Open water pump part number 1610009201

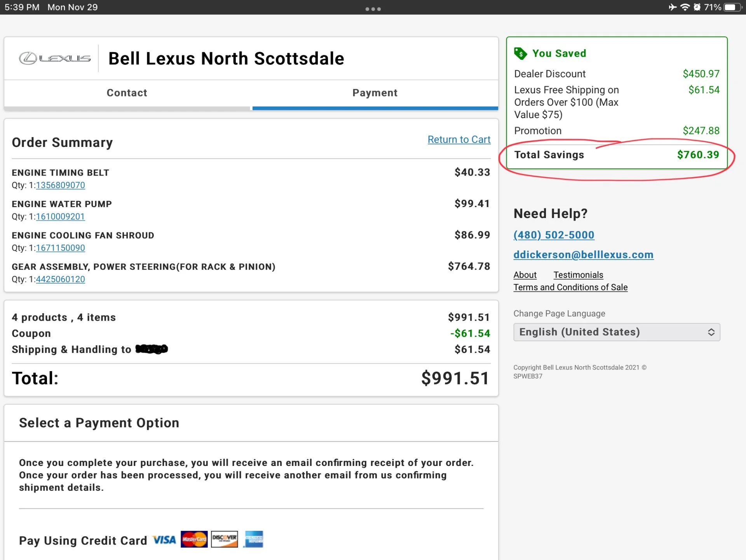click(61, 217)
